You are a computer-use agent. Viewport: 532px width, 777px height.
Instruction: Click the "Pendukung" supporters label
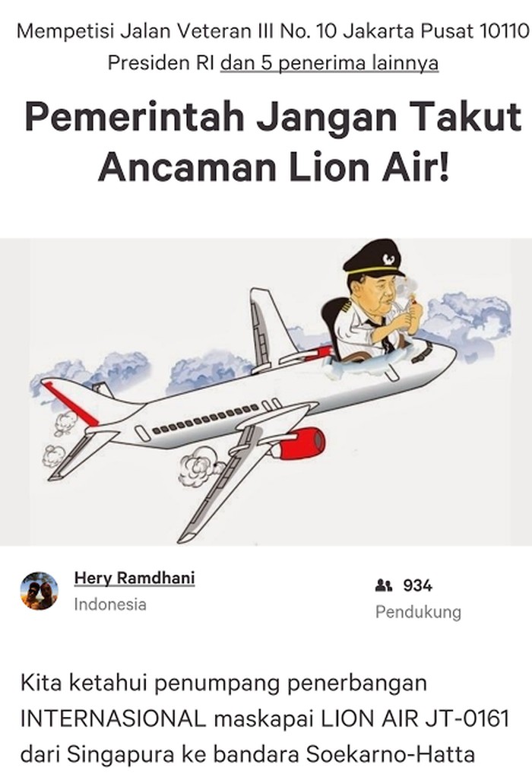[x=418, y=612]
